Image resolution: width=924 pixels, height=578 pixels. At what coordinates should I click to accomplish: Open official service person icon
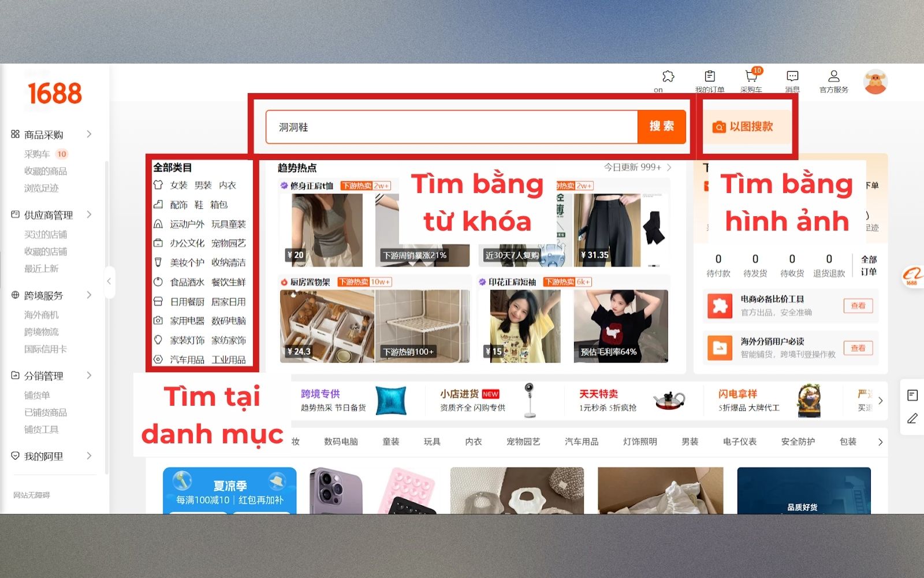(x=833, y=77)
